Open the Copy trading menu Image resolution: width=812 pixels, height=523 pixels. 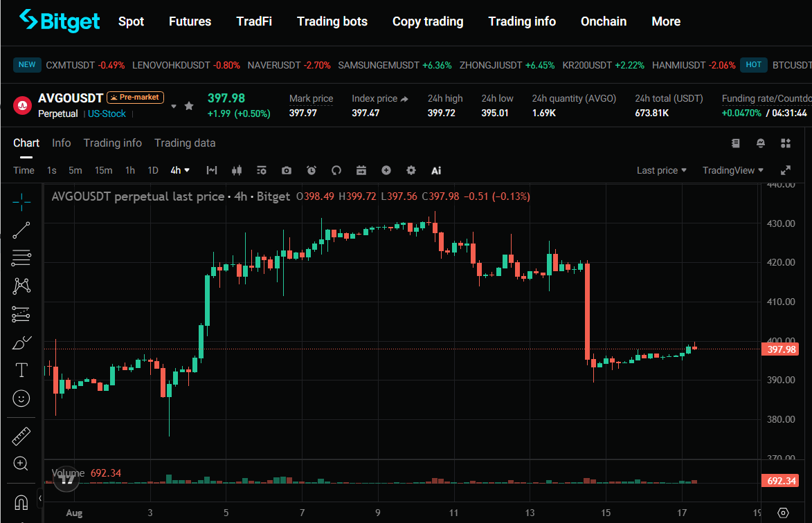click(428, 21)
